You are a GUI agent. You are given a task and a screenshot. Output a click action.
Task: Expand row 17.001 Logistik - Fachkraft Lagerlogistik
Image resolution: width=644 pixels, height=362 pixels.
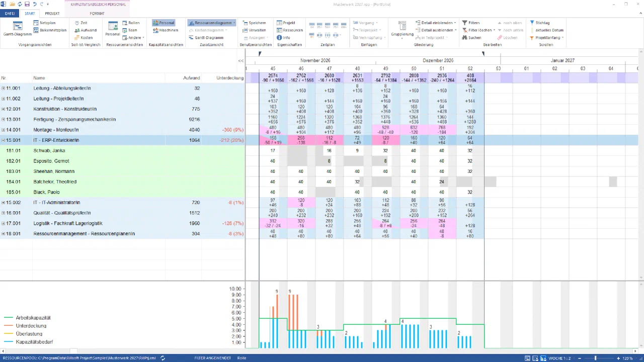tap(3, 223)
